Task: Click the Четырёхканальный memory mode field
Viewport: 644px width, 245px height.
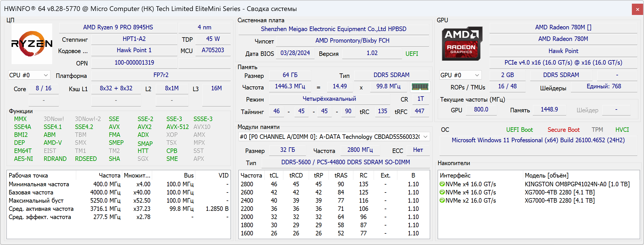Action: (329, 99)
